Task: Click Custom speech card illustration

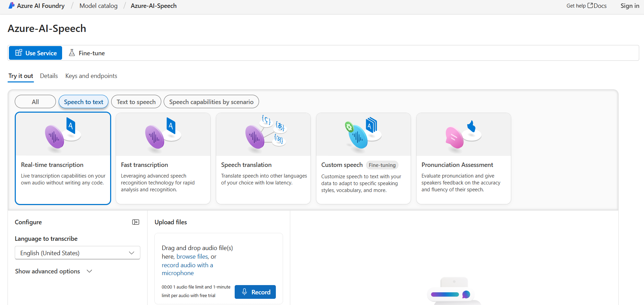Action: pyautogui.click(x=363, y=134)
